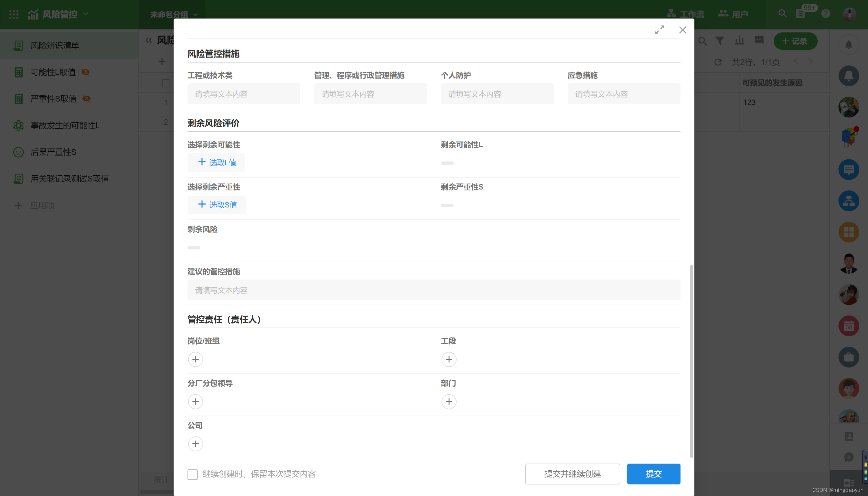Screen dimensions: 868x496
Task: Open the statistics chart icon
Action: click(739, 41)
